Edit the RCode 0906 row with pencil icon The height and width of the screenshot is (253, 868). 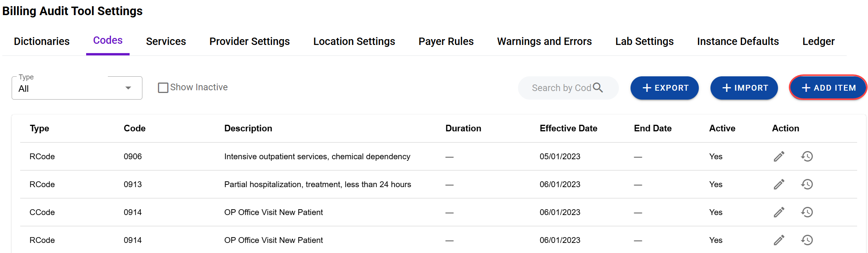pos(779,157)
